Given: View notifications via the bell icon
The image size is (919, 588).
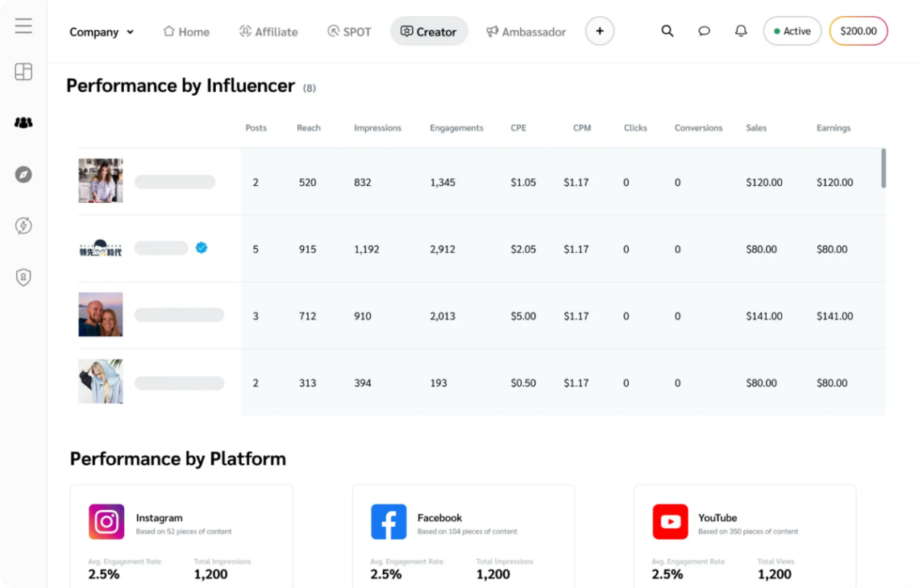Looking at the screenshot, I should coord(741,31).
